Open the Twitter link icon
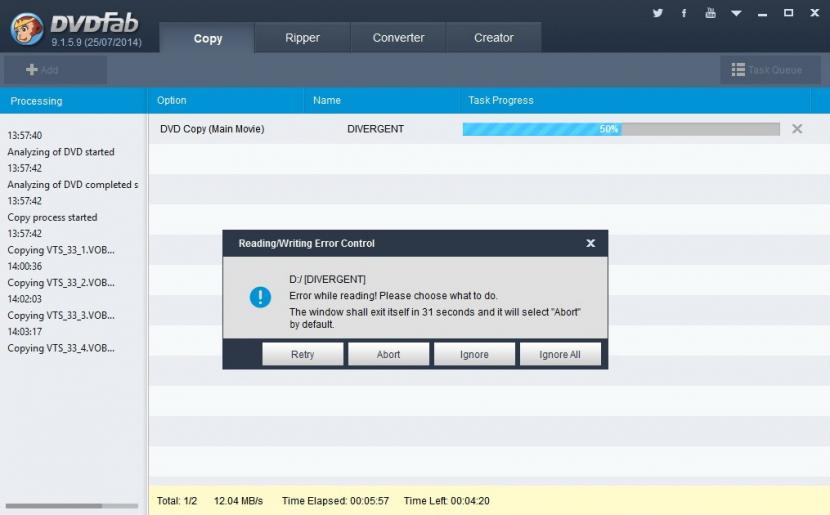Viewport: 830px width, 515px height. tap(657, 13)
